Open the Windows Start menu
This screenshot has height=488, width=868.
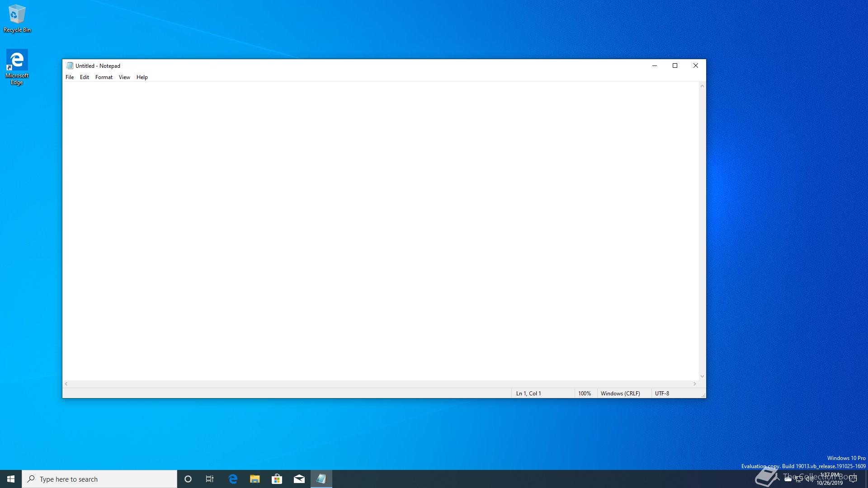(x=11, y=479)
